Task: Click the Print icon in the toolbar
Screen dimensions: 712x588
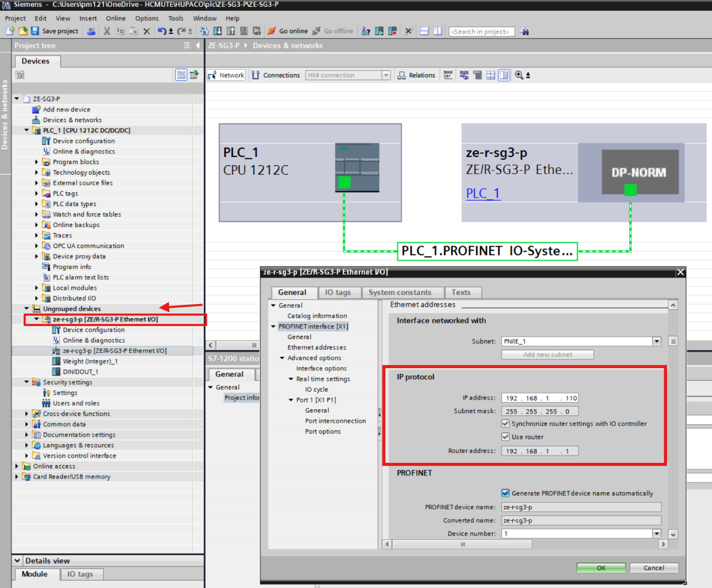Action: [x=91, y=31]
